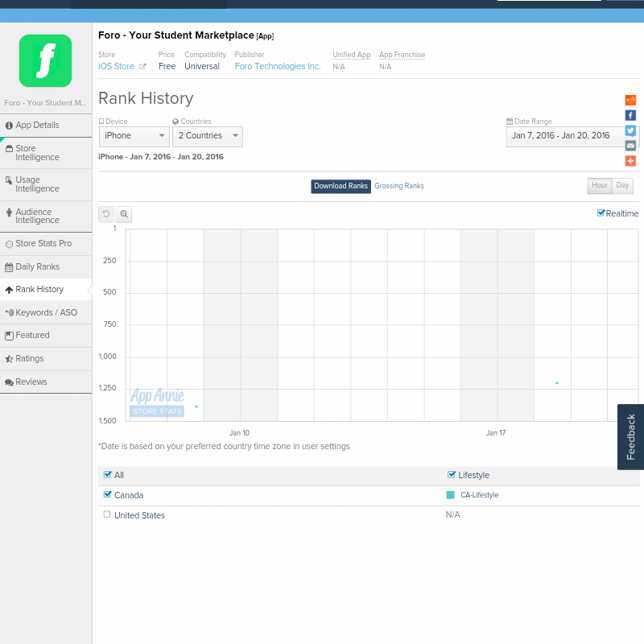Viewport: 644px width, 644px height.
Task: Share on Reddit via the orange icon
Action: pyautogui.click(x=630, y=100)
